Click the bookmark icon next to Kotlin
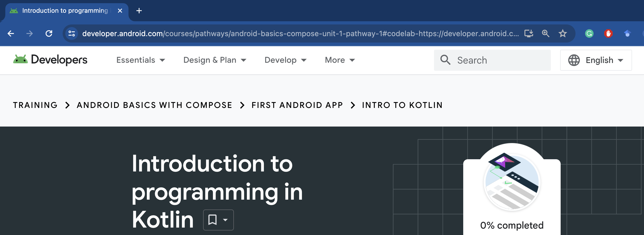 212,220
